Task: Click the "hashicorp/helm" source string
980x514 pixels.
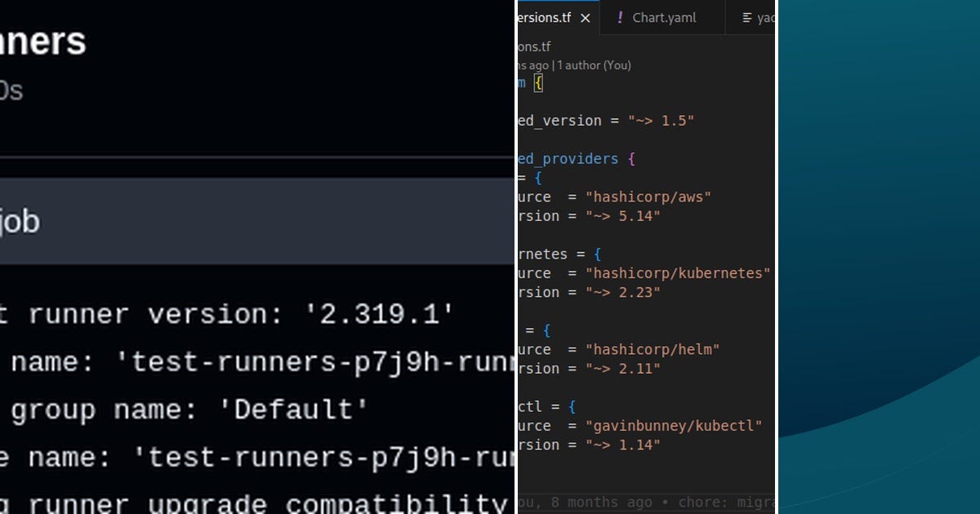Action: tap(653, 349)
